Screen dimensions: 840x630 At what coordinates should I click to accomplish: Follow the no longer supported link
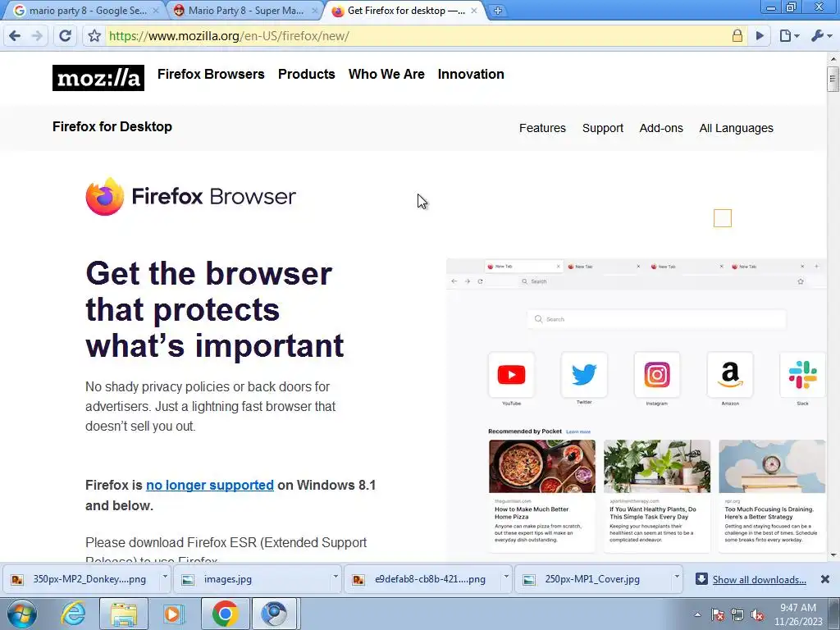point(209,485)
